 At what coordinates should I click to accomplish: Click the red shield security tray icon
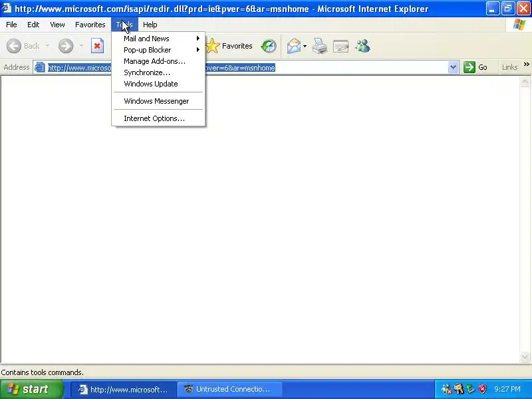[482, 389]
